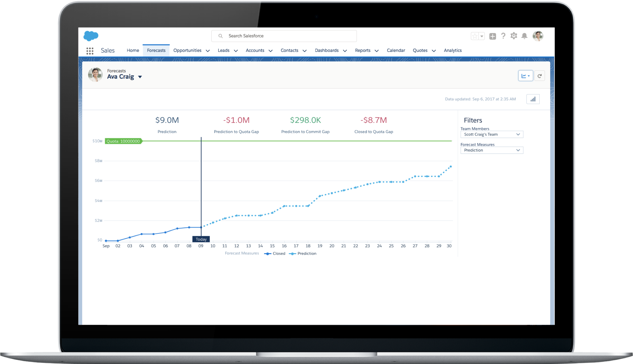The height and width of the screenshot is (364, 633).
Task: Open the Team Members dropdown
Action: pyautogui.click(x=492, y=134)
